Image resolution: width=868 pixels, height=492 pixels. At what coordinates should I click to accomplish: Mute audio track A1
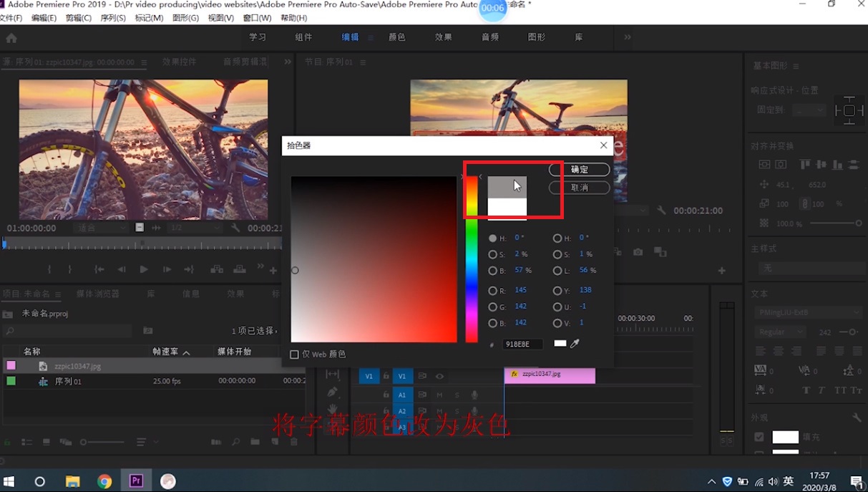tap(439, 395)
